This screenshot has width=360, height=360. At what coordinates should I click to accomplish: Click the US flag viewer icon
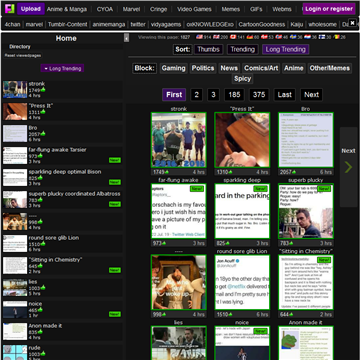tap(199, 37)
